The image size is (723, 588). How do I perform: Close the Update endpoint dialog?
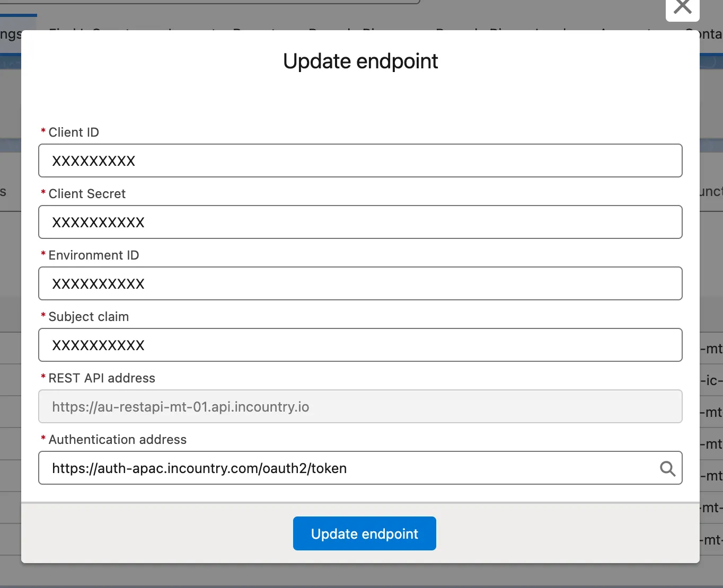682,8
